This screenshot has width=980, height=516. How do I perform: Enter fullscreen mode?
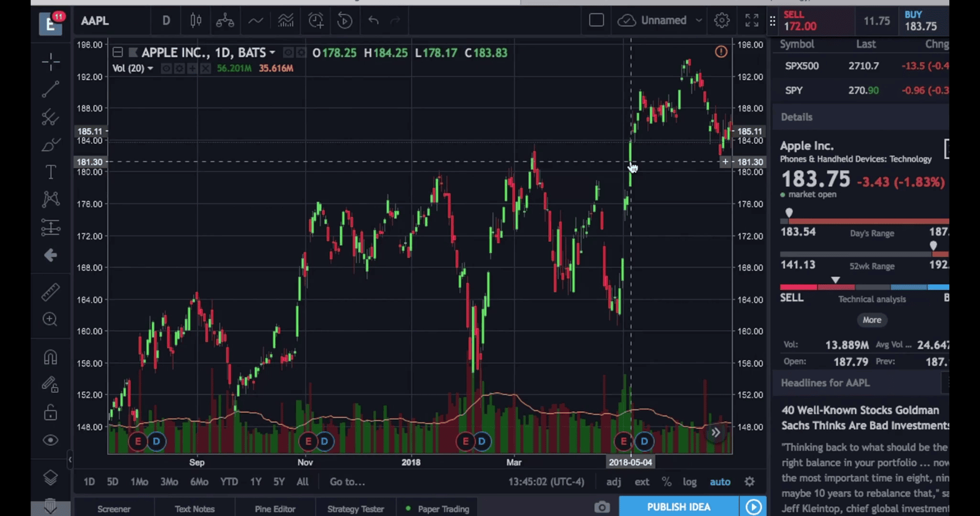click(x=751, y=21)
